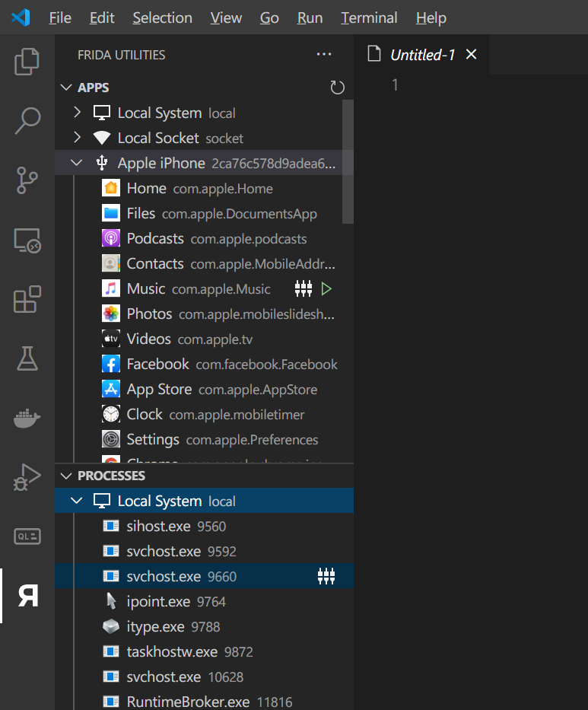
Task: Open the Run menu
Action: (310, 18)
